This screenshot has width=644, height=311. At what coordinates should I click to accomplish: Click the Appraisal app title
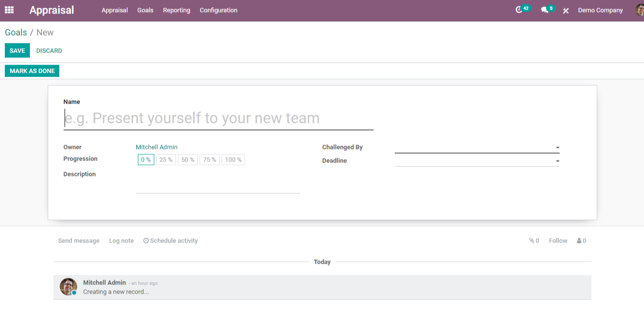(52, 10)
